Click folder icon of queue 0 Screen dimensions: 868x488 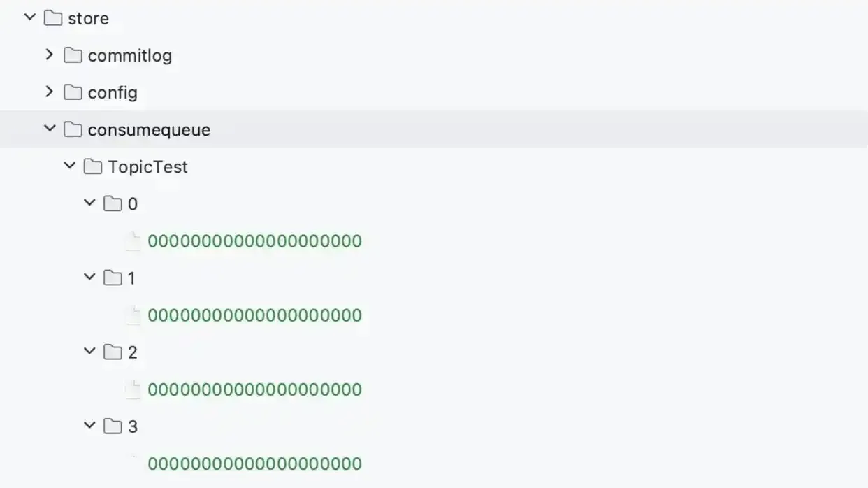pyautogui.click(x=113, y=203)
